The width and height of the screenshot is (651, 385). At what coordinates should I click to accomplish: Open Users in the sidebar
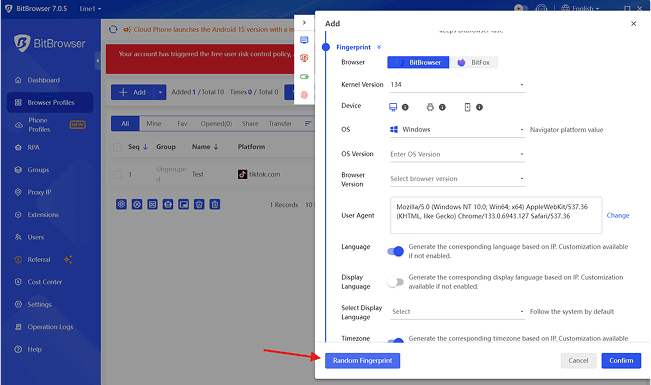(x=35, y=237)
